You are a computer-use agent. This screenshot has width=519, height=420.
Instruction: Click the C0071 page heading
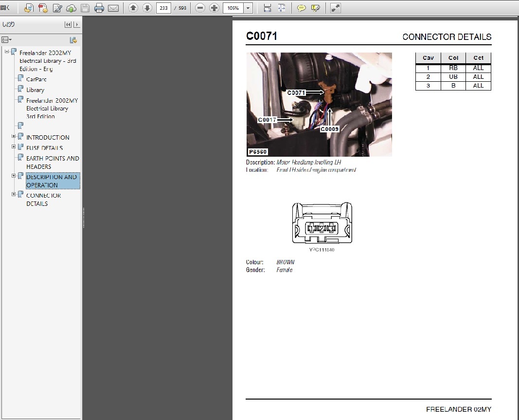coord(262,36)
